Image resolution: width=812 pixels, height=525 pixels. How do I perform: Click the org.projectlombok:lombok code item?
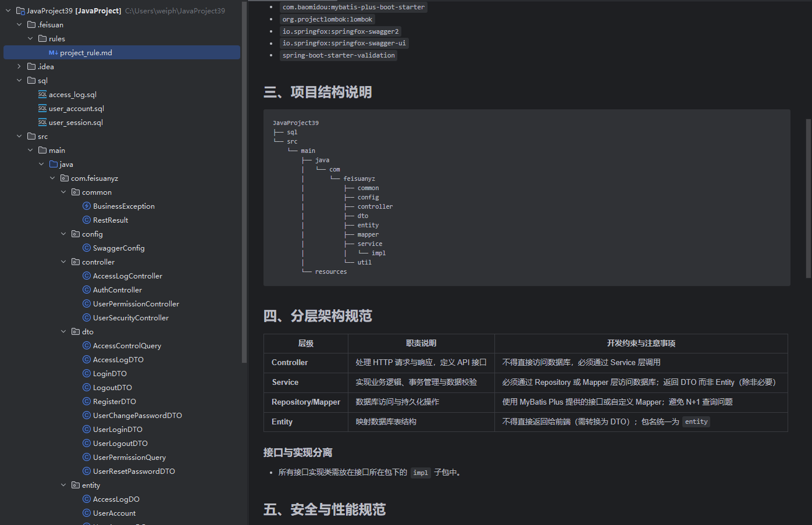pos(327,19)
